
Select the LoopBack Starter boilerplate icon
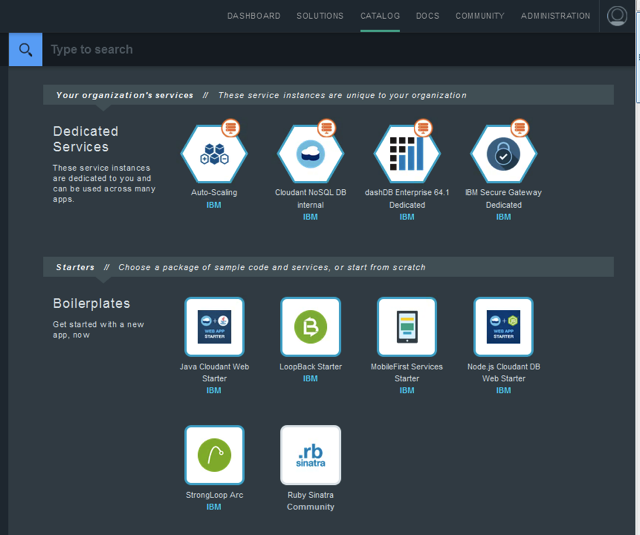coord(311,327)
